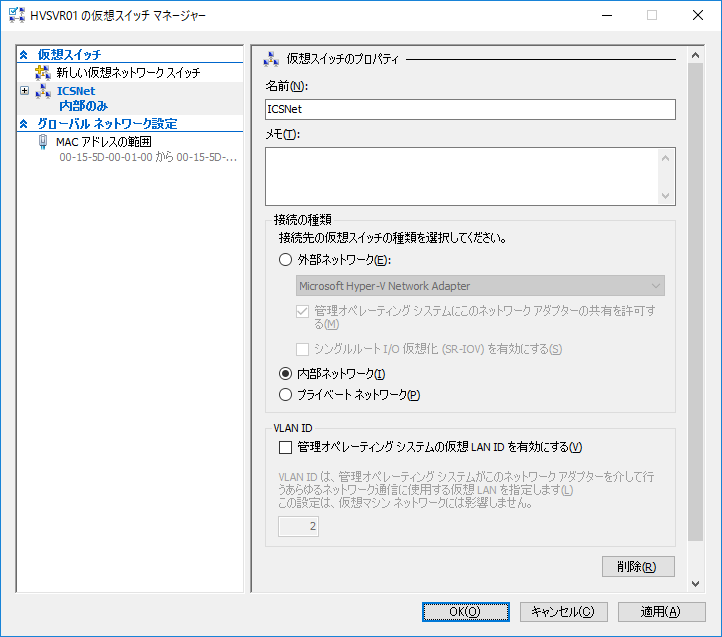Minimize the 仮想スイッチ マネージャー window
The height and width of the screenshot is (637, 722).
click(x=607, y=15)
